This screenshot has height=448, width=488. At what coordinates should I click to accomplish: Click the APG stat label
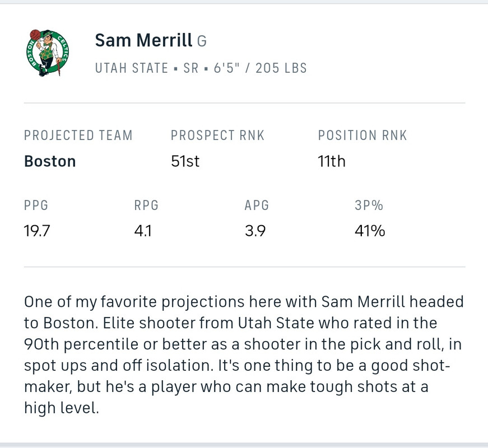point(257,206)
